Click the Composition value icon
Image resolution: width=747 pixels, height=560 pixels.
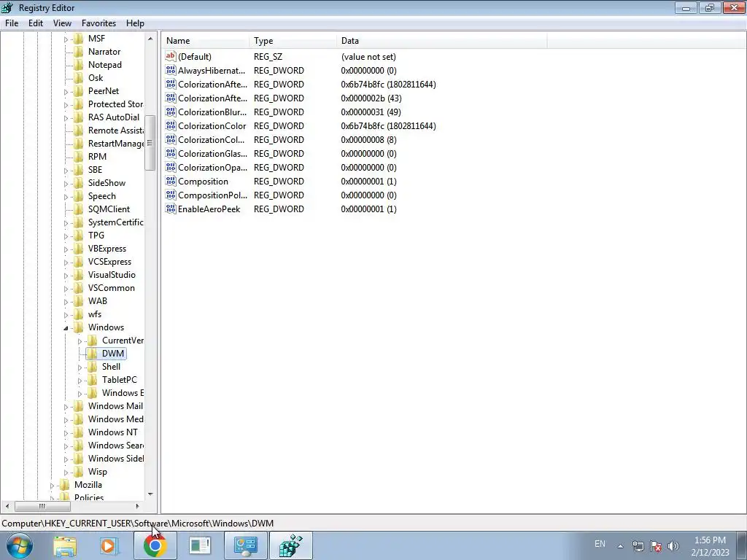point(171,181)
